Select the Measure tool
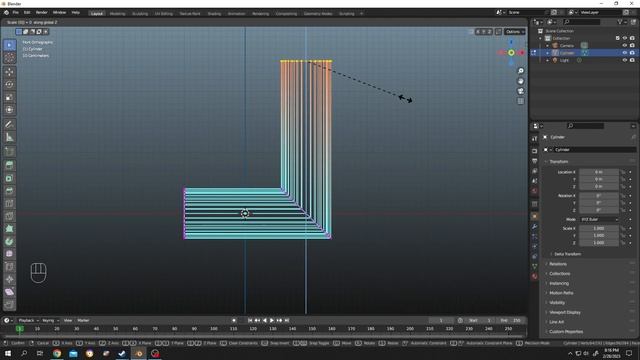This screenshot has width=640, height=360. coord(9,137)
